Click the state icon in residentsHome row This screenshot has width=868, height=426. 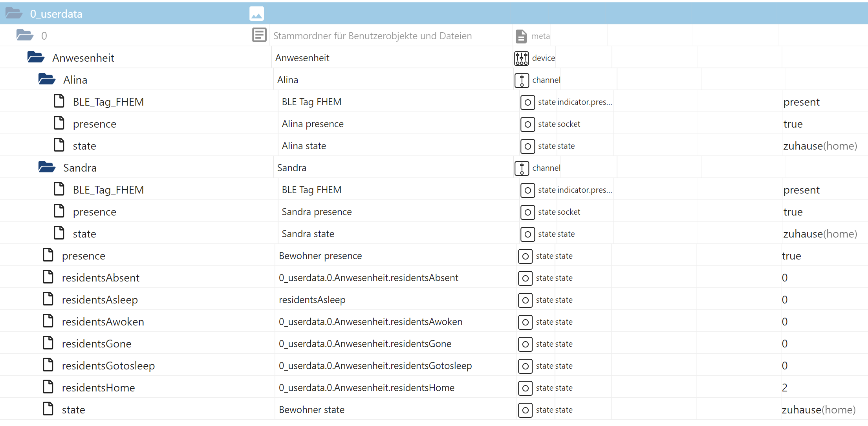tap(525, 388)
